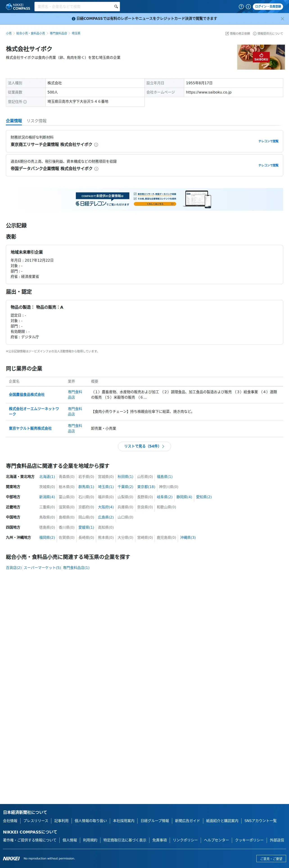Open the header information icon
The image size is (289, 868).
pyautogui.click(x=248, y=6)
